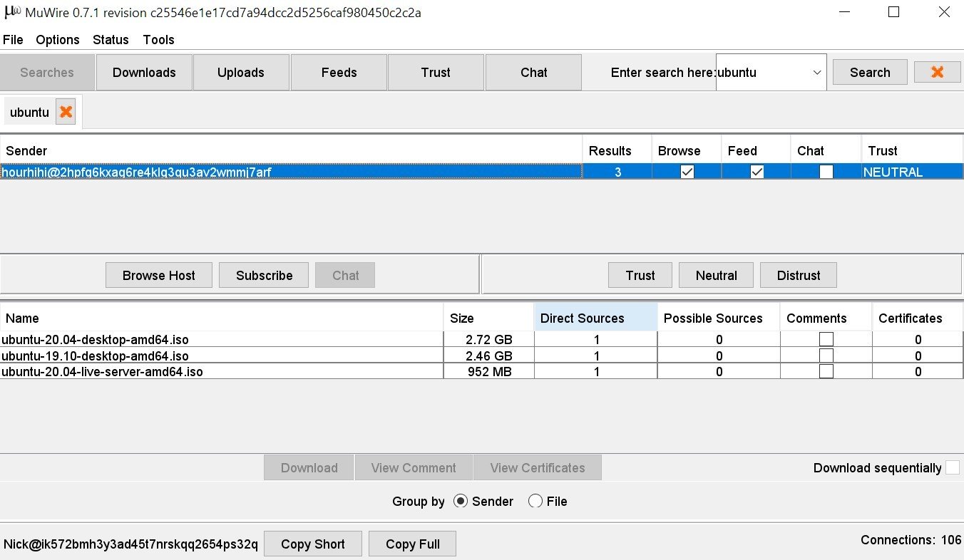Click the Distrust button
964x560 pixels.
point(799,275)
